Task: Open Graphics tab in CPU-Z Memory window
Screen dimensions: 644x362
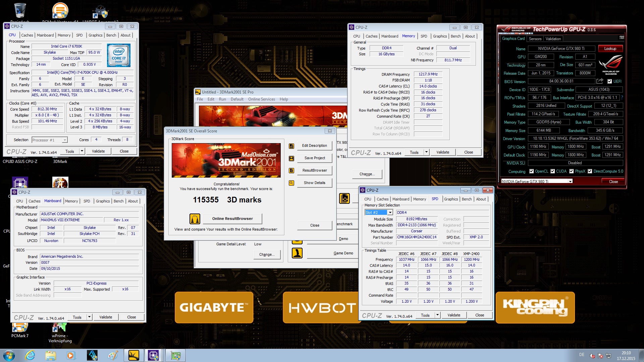Action: (440, 36)
